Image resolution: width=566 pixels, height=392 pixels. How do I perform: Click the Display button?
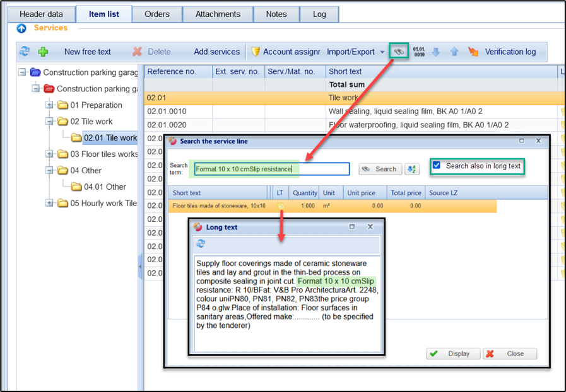pyautogui.click(x=453, y=354)
